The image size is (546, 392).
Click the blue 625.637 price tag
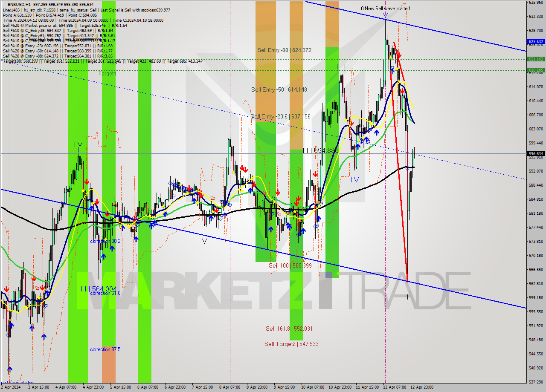click(x=536, y=42)
